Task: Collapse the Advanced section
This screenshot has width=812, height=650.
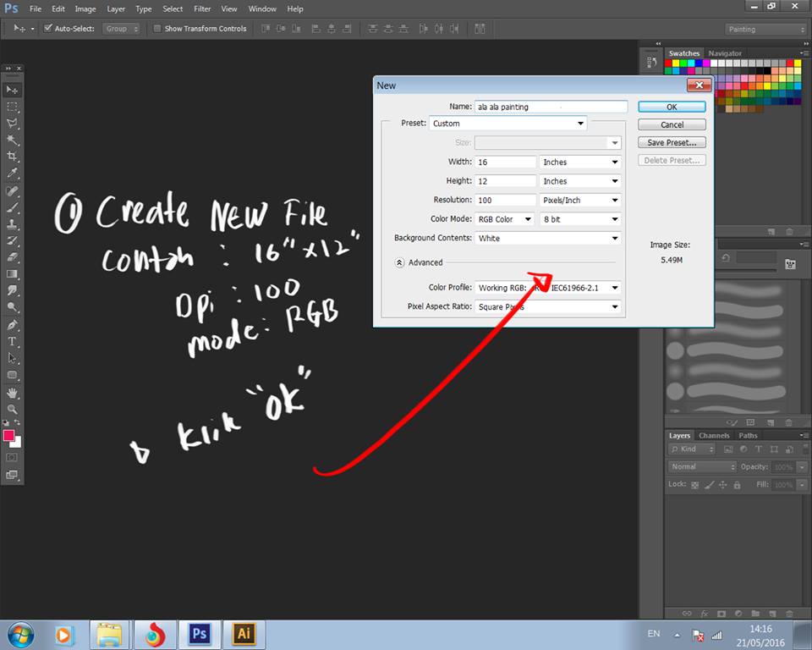Action: 399,262
